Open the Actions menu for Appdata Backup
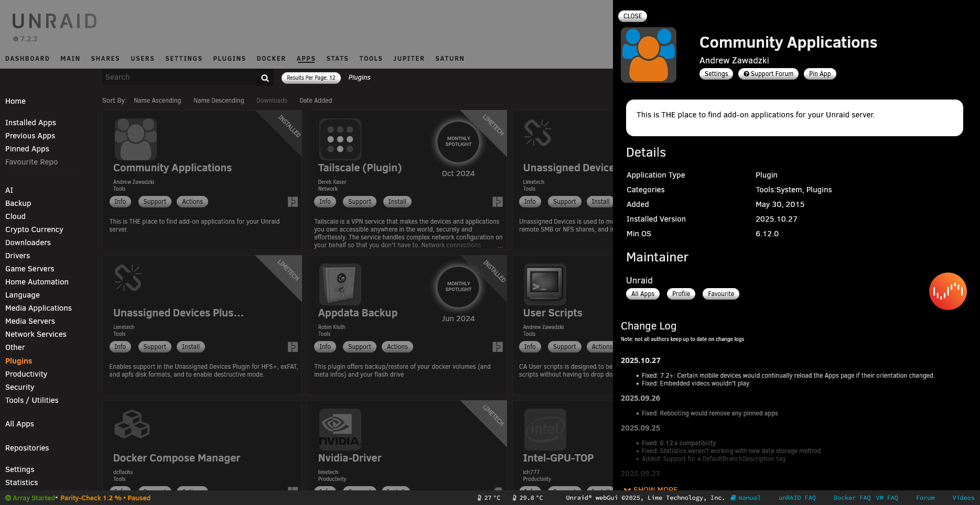 tap(397, 346)
